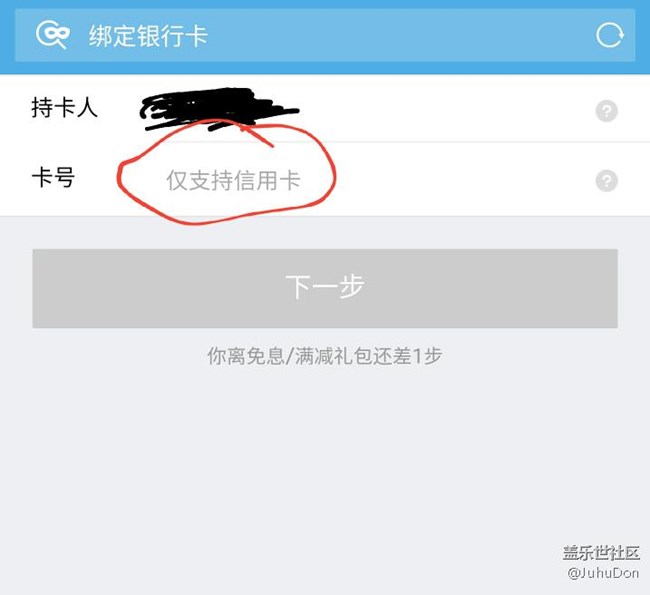Tap the light blue address bar
650x595 pixels.
click(325, 35)
